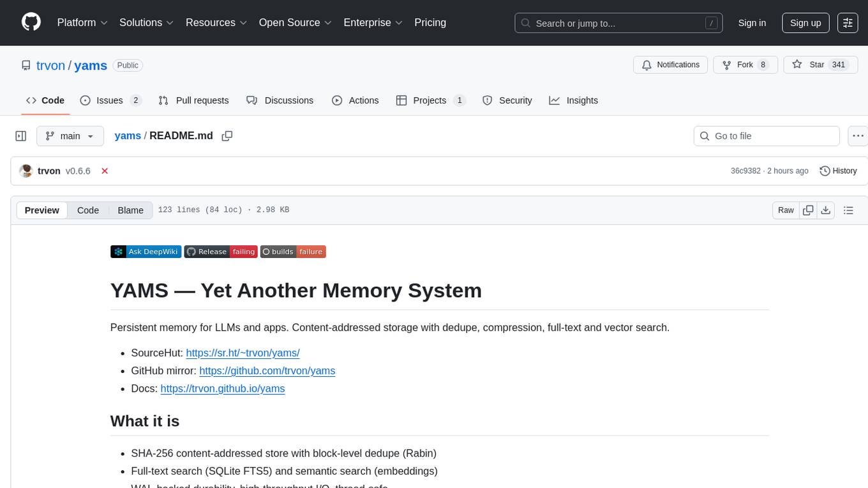Expand the Platform menu

pos(82,22)
